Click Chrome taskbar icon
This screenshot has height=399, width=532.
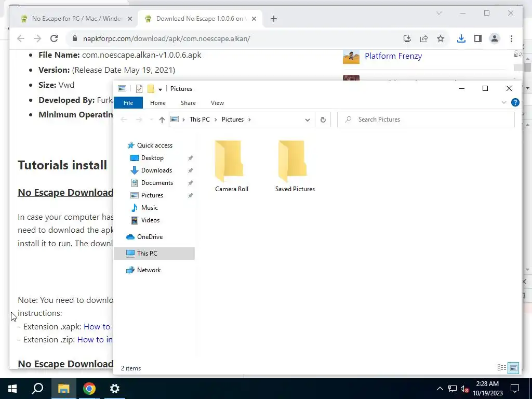[x=89, y=389]
